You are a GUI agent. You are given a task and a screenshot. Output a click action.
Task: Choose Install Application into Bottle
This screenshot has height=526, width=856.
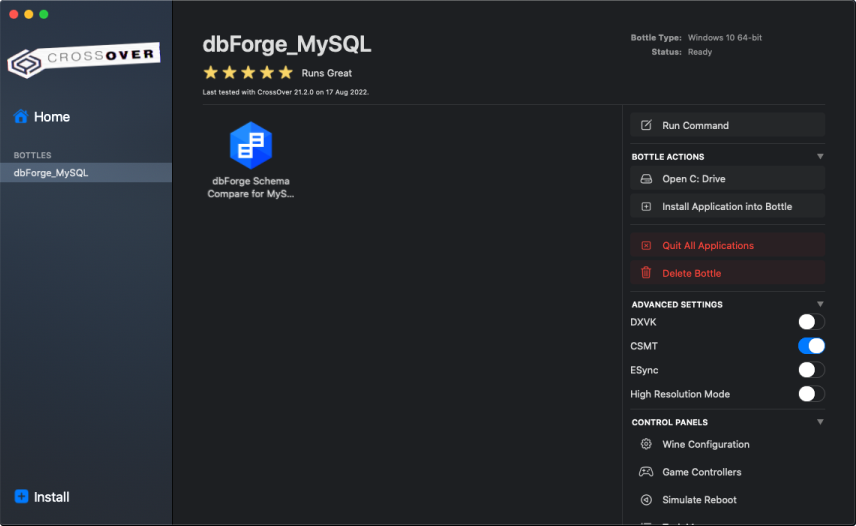tap(727, 207)
